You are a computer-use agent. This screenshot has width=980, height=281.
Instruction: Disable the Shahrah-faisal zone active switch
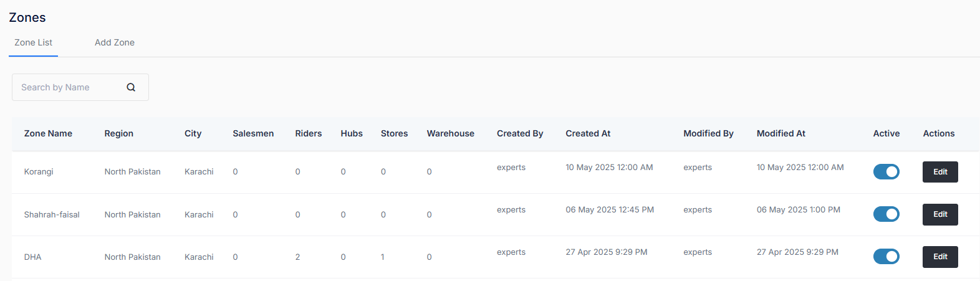(886, 214)
